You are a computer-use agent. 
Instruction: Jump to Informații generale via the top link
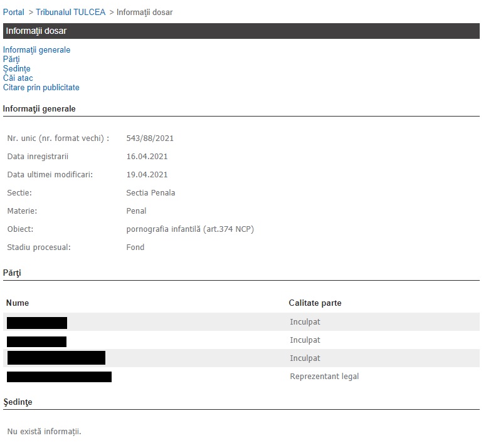tap(36, 50)
